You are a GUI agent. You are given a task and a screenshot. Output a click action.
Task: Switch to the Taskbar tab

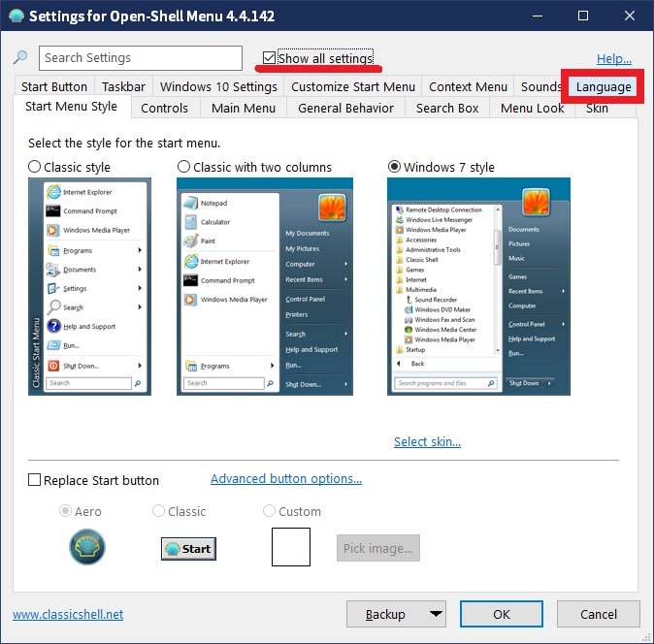123,86
